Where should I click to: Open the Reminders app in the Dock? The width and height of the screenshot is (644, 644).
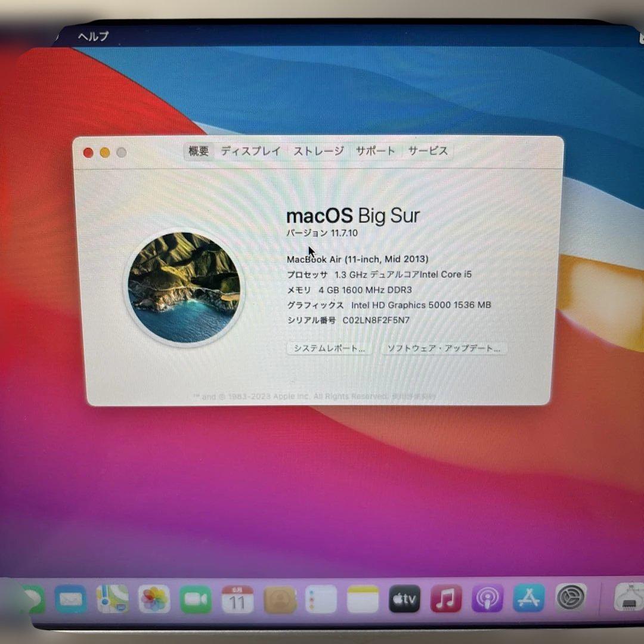321,599
